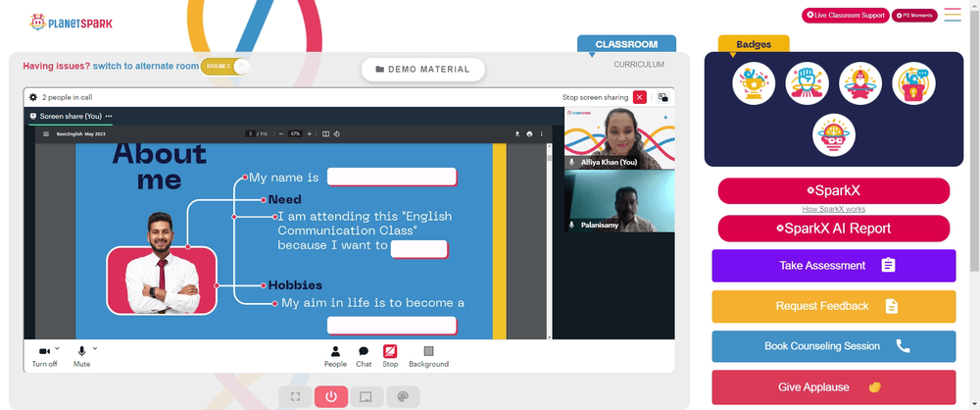Image resolution: width=980 pixels, height=410 pixels.
Task: Click the picture-in-picture layout icon
Action: point(662,98)
